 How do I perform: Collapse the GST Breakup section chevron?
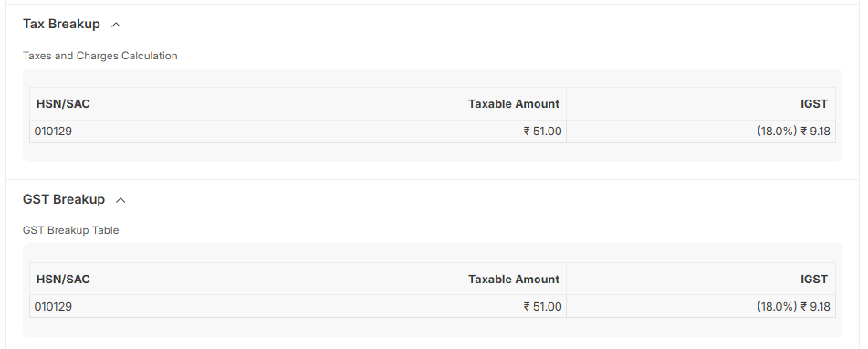click(120, 200)
